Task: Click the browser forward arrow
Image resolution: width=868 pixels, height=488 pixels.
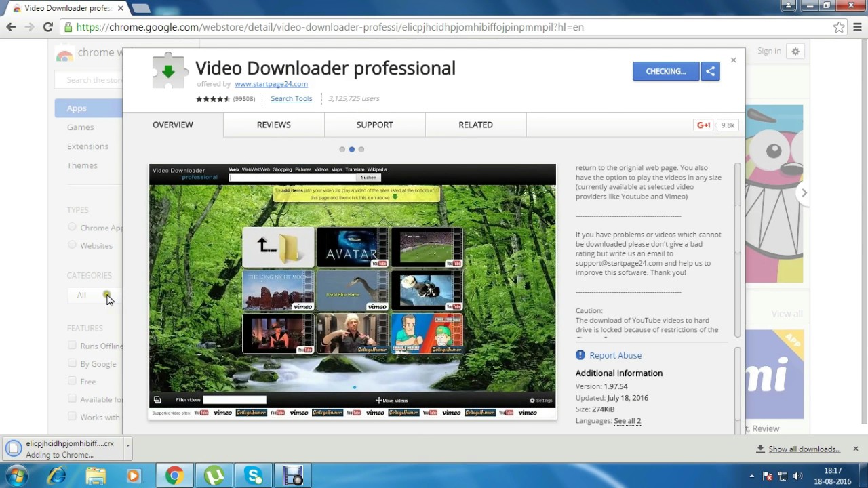Action: [29, 27]
